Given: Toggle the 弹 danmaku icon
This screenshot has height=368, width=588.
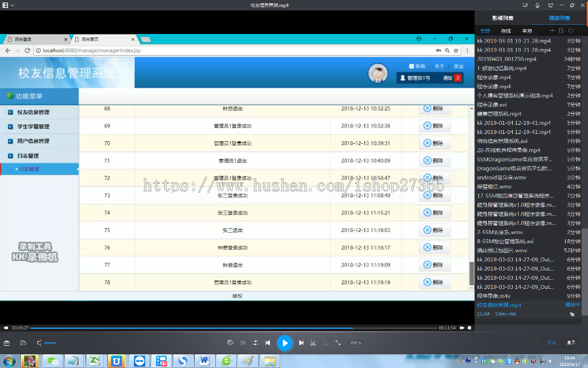Looking at the screenshot, I should tap(242, 343).
